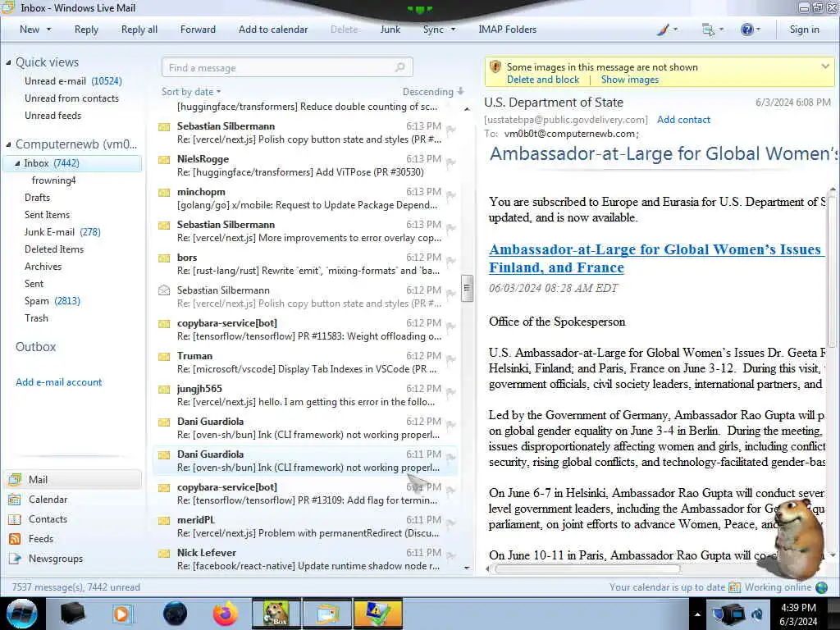Collapse the Computernewb account tree
840x630 pixels.
pyautogui.click(x=8, y=144)
